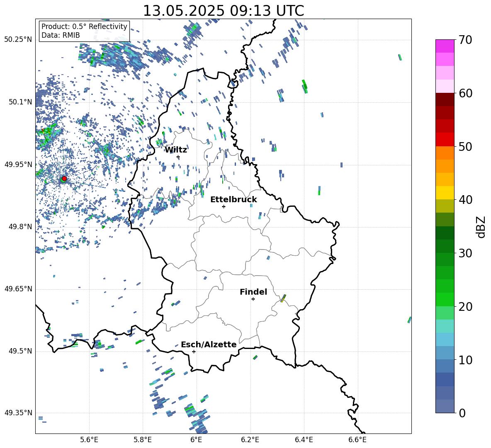
Task: Click the dark green swatch above 30
Action: [x=445, y=246]
